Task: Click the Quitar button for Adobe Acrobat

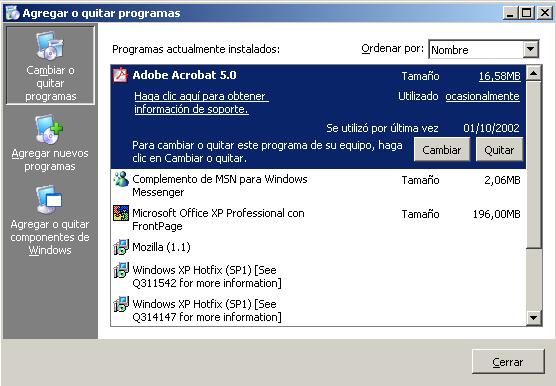Action: [x=499, y=150]
